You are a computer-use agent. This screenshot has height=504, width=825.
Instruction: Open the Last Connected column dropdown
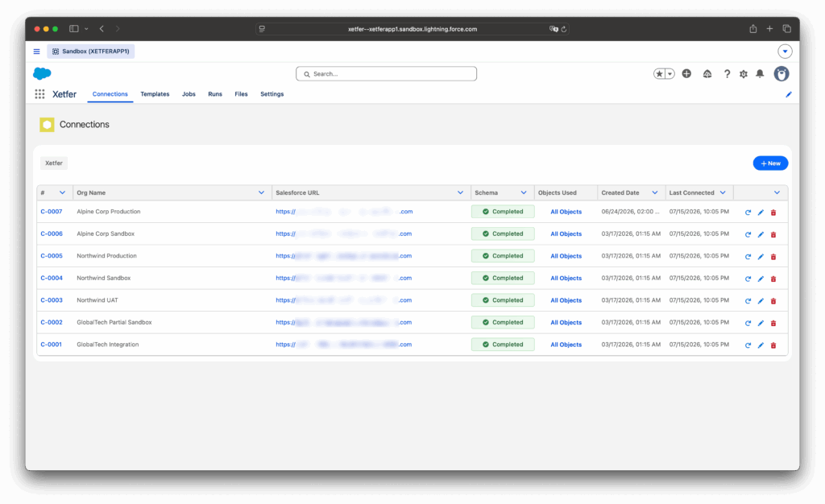[723, 193]
